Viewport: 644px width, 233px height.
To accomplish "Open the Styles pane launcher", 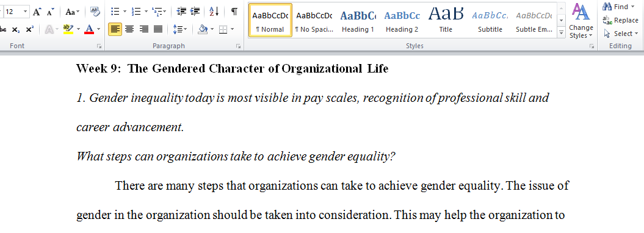I will click(592, 47).
